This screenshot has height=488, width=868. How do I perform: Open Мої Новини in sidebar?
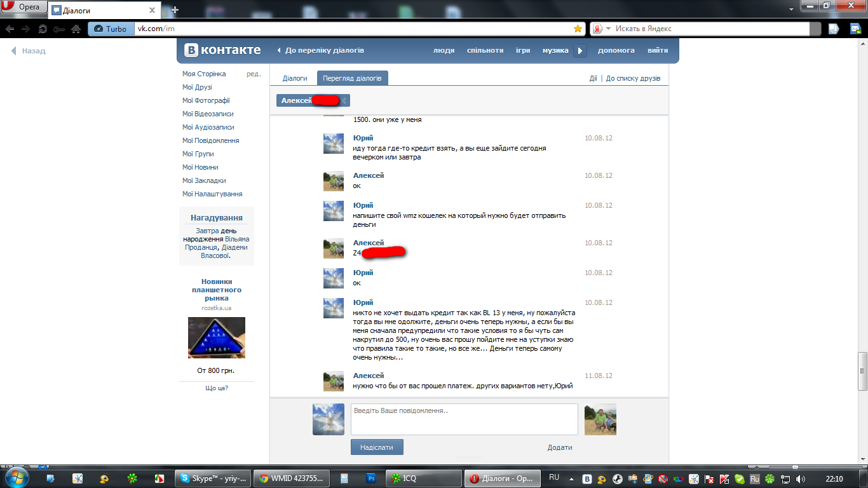pyautogui.click(x=200, y=167)
